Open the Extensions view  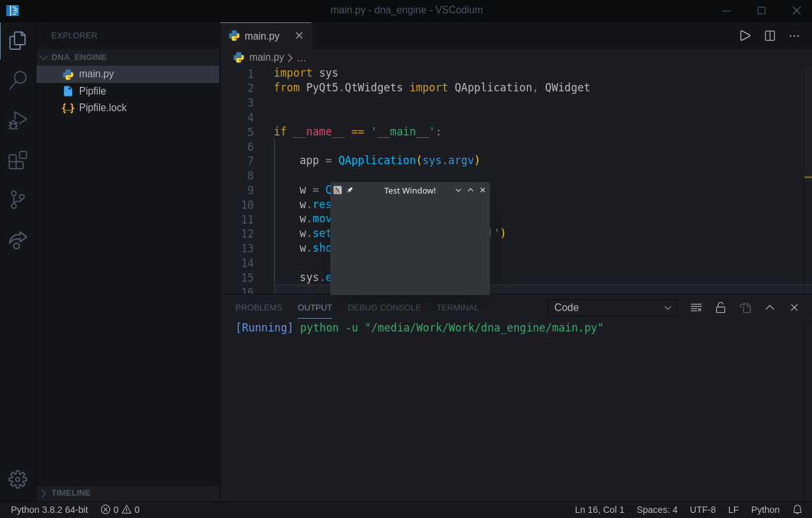click(18, 160)
